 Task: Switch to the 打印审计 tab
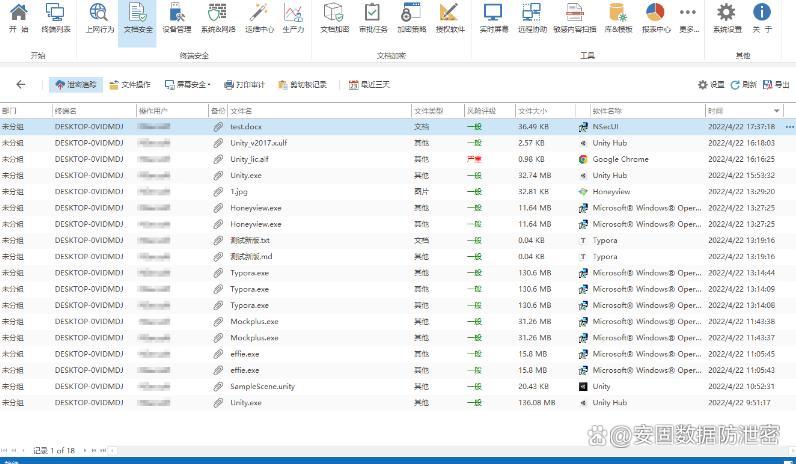(x=244, y=85)
